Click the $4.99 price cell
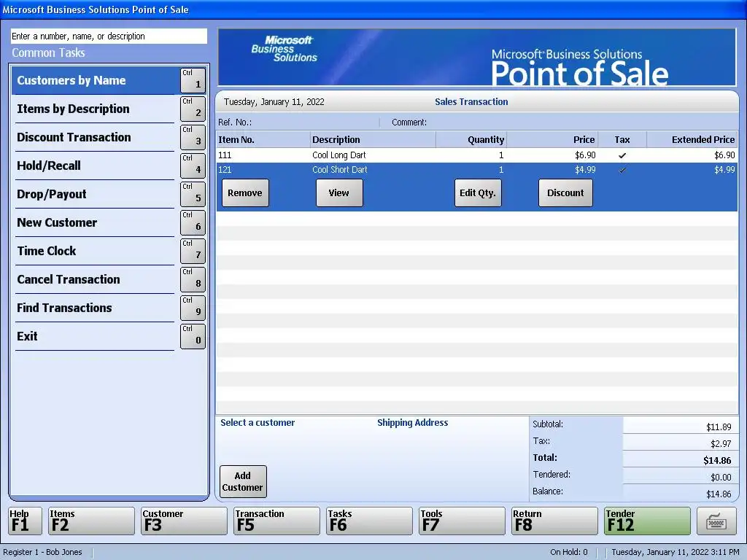This screenshot has height=560, width=747. [585, 170]
